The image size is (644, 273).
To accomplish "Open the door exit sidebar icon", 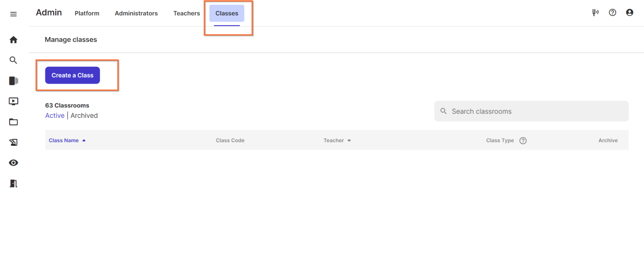I will tap(13, 184).
